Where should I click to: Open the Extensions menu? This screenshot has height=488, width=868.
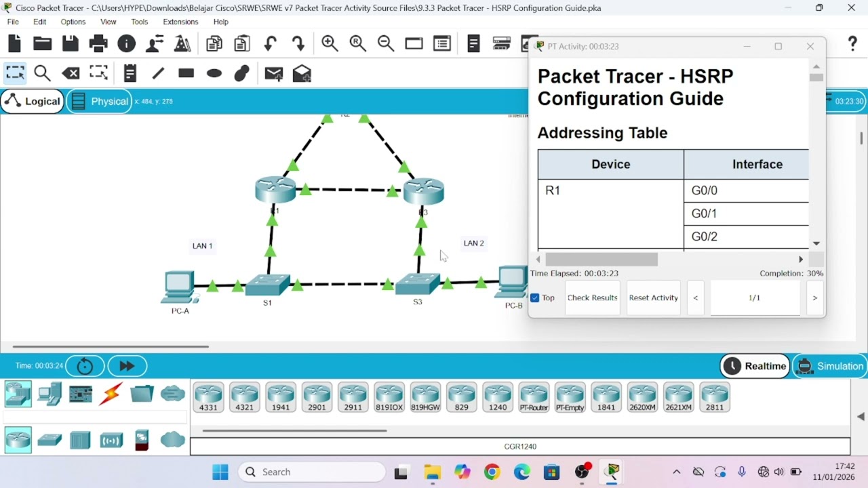(x=180, y=22)
